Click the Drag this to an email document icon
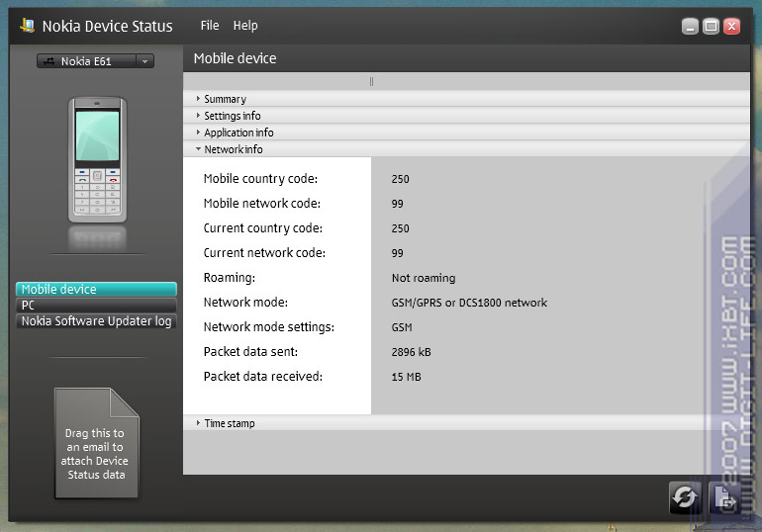Image resolution: width=762 pixels, height=532 pixels. tap(96, 443)
